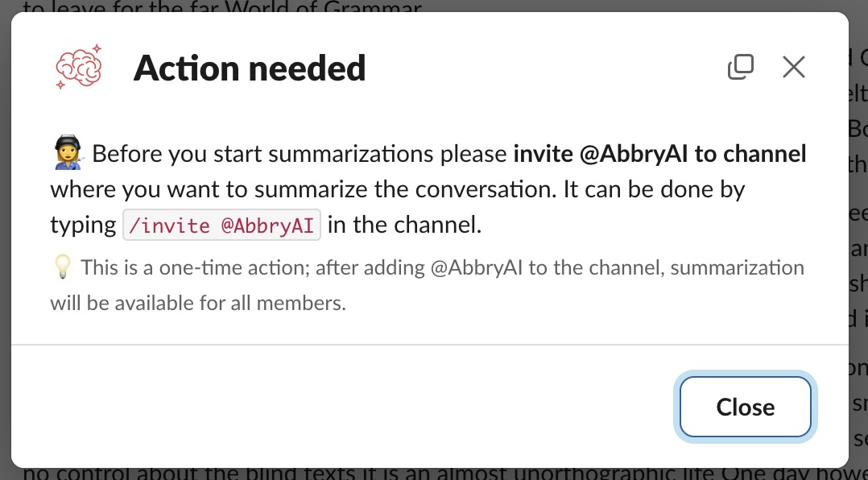Click the 'Action needed' dialog title
This screenshot has height=480, width=868.
pos(249,68)
